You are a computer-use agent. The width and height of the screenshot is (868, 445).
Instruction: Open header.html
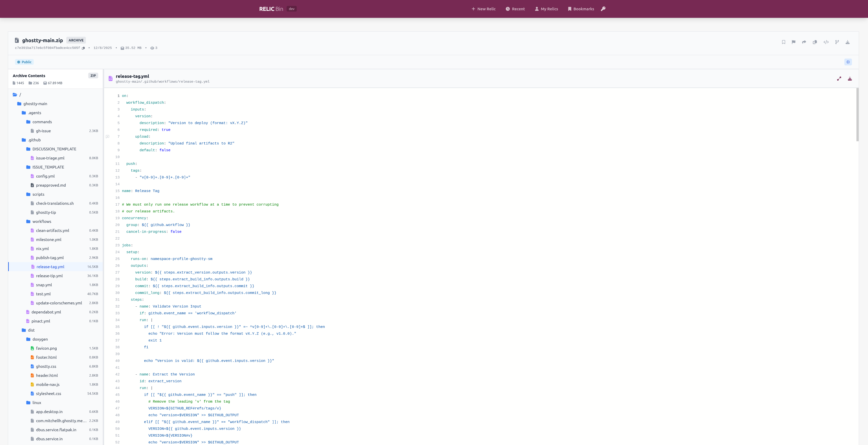(x=55, y=375)
